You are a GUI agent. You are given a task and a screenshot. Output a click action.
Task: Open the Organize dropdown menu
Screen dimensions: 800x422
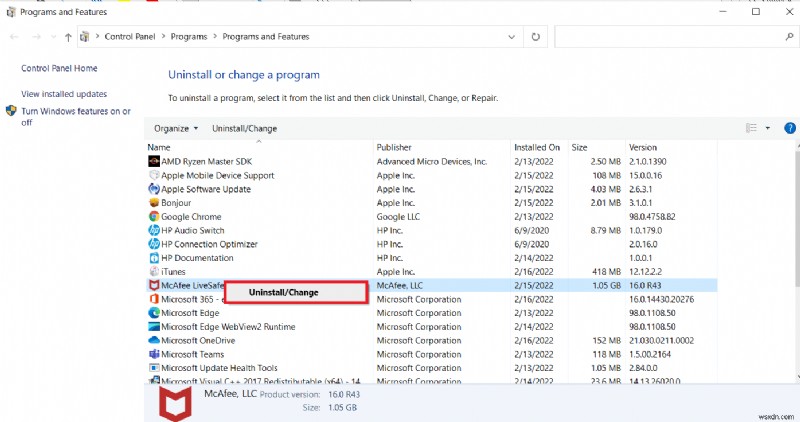point(176,129)
